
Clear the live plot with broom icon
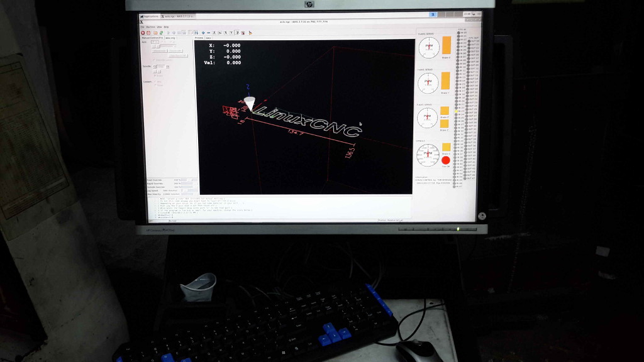pyautogui.click(x=250, y=33)
